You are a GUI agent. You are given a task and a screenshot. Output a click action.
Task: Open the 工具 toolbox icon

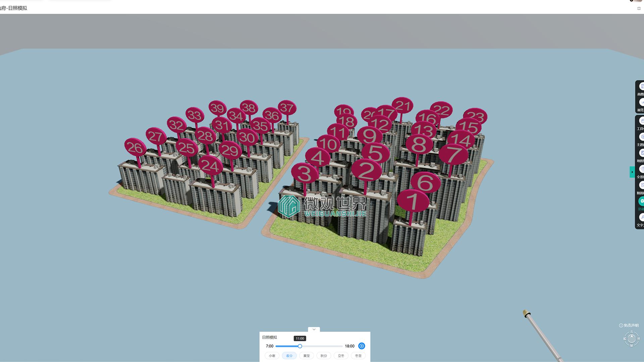(x=641, y=121)
